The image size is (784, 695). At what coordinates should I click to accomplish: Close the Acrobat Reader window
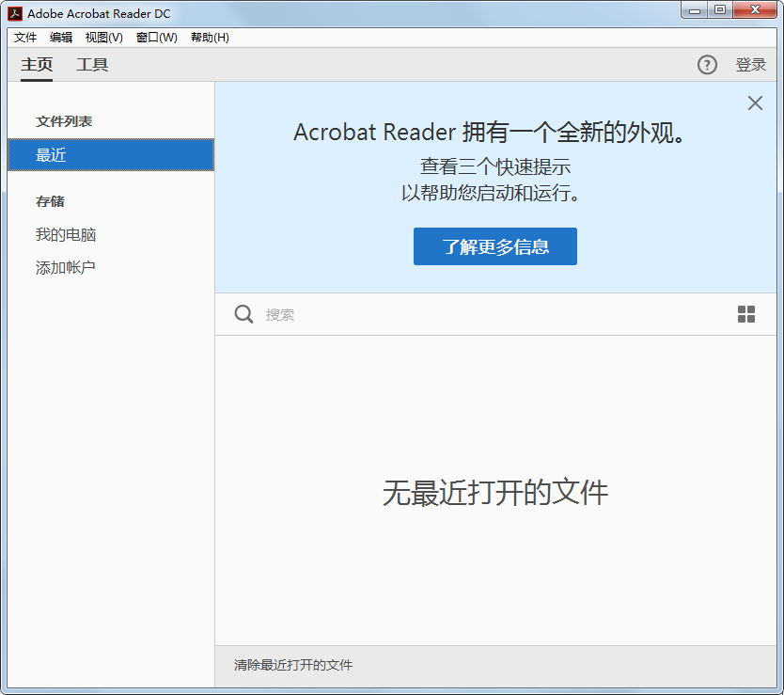(755, 10)
